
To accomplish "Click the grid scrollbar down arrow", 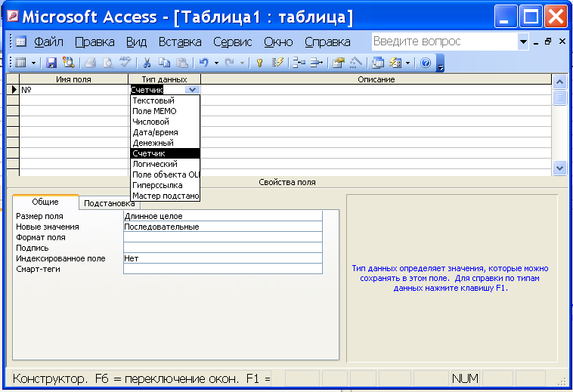I will pos(560,168).
